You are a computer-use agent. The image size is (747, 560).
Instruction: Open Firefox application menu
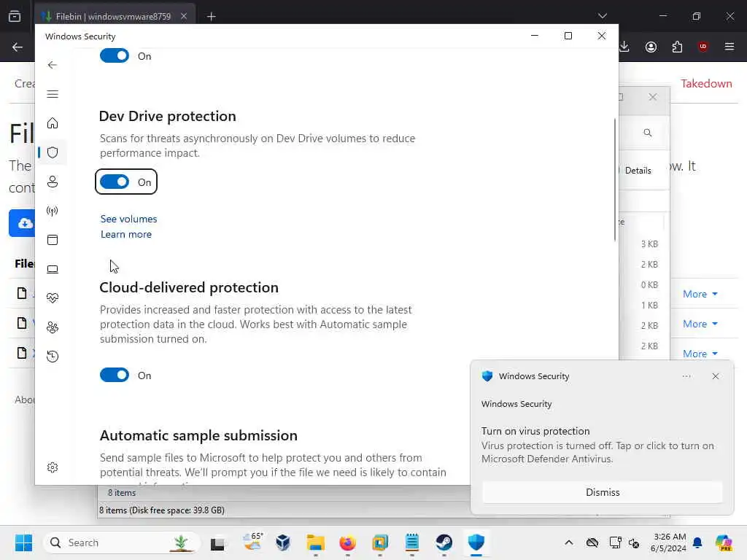729,47
